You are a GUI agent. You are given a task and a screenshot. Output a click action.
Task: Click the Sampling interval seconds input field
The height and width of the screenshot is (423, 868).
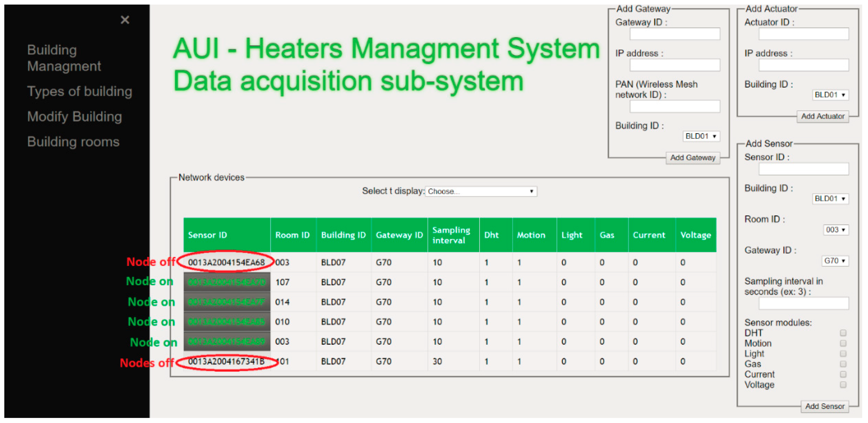pos(803,303)
